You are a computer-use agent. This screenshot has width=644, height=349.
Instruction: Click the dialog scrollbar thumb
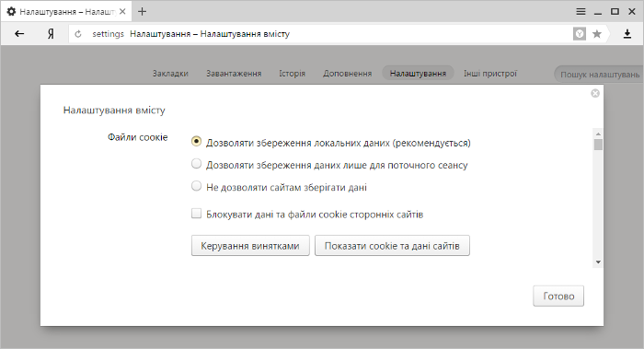coord(598,145)
